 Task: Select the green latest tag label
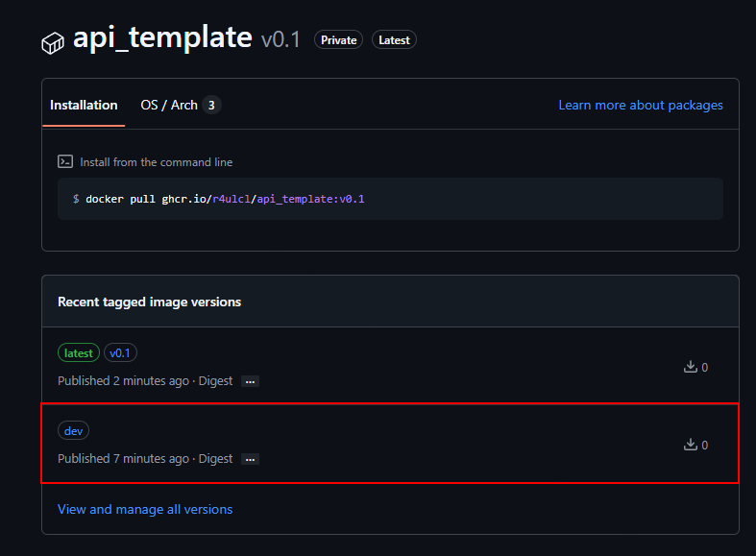click(x=78, y=353)
